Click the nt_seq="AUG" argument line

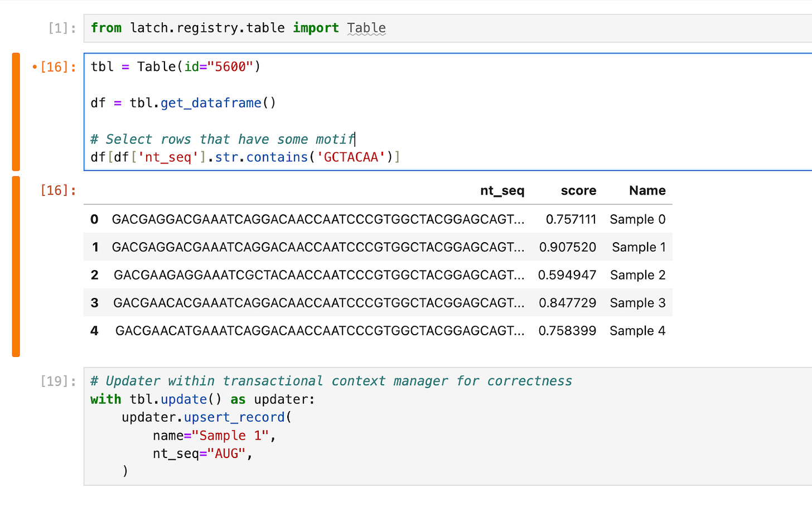coord(203,454)
